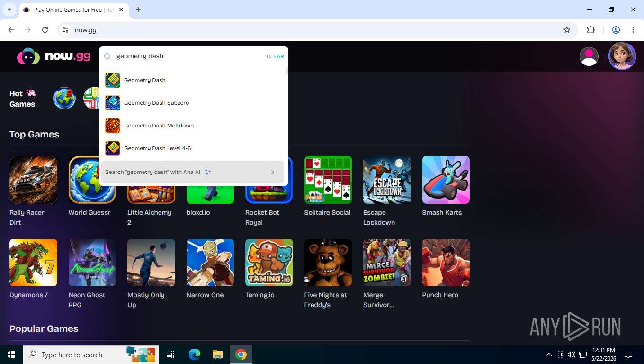
Task: Clear the search text with CLEAR
Action: tap(275, 56)
